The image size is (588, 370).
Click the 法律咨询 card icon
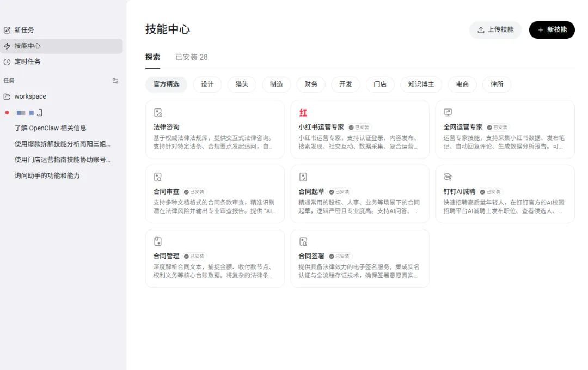click(x=158, y=113)
